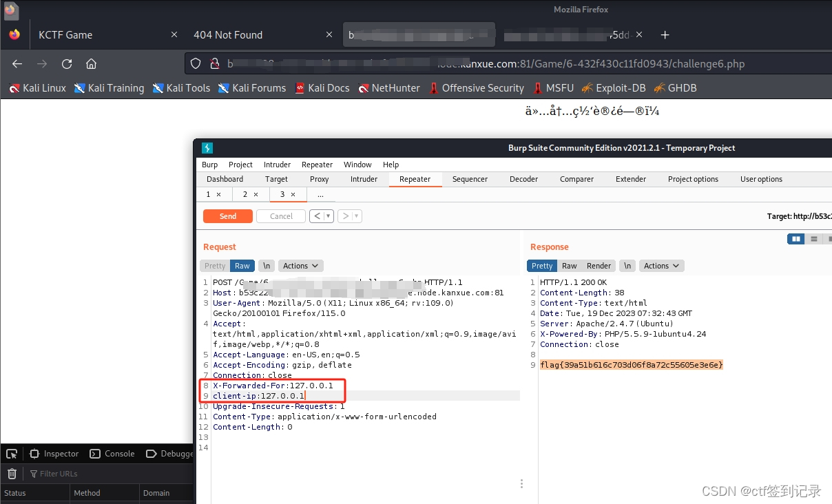This screenshot has height=504, width=832.
Task: Click the Firefox forward arrow
Action: [42, 64]
